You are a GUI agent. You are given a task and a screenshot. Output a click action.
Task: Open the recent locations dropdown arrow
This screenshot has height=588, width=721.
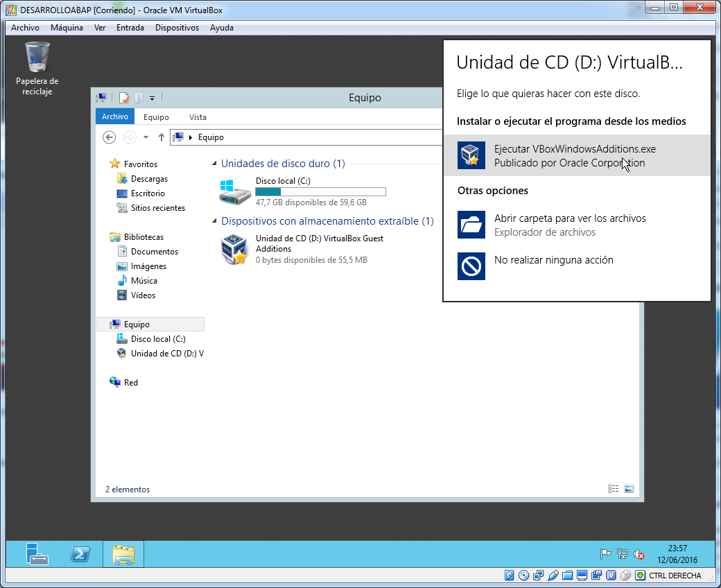(146, 137)
